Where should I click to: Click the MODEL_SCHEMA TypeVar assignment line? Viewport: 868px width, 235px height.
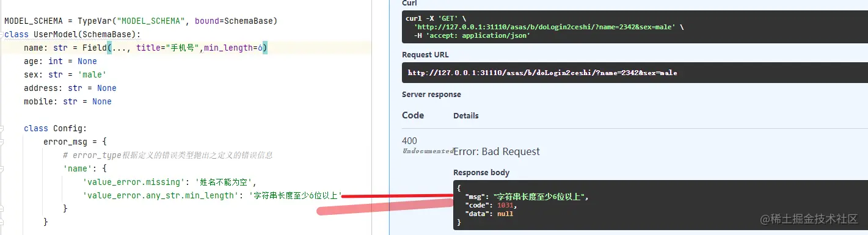(141, 21)
